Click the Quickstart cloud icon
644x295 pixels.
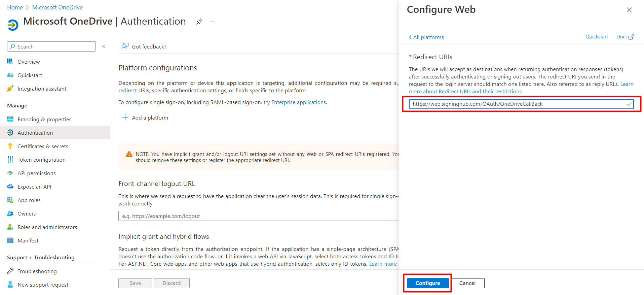tap(10, 75)
